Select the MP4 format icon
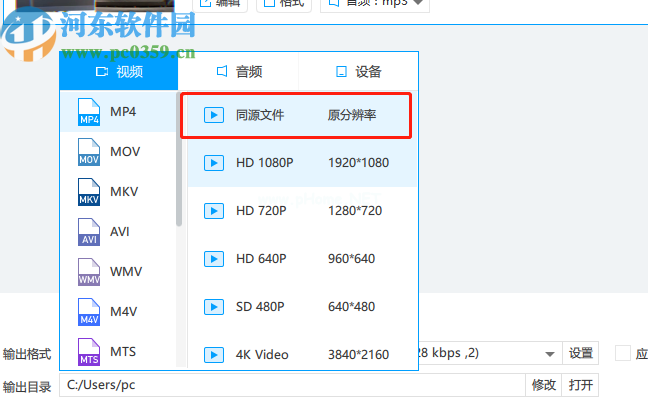 (90, 112)
